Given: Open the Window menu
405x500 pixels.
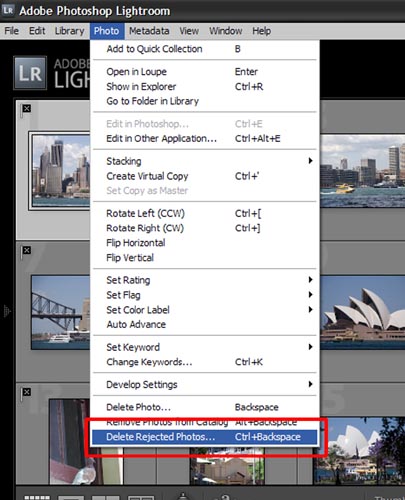Looking at the screenshot, I should (x=225, y=31).
